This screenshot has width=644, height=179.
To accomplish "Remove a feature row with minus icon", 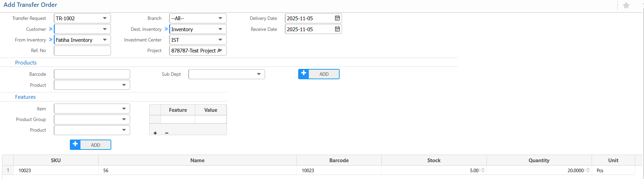I will [167, 133].
